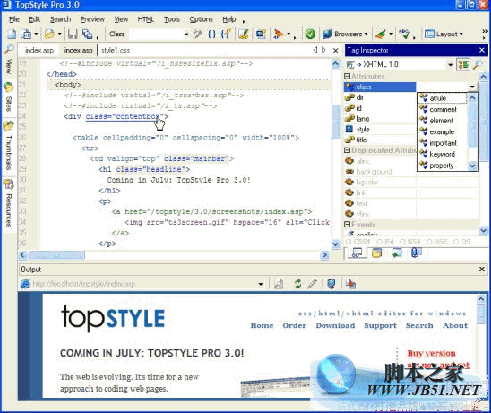This screenshot has height=413, width=491.
Task: Open the HTML menu
Action: (145, 19)
